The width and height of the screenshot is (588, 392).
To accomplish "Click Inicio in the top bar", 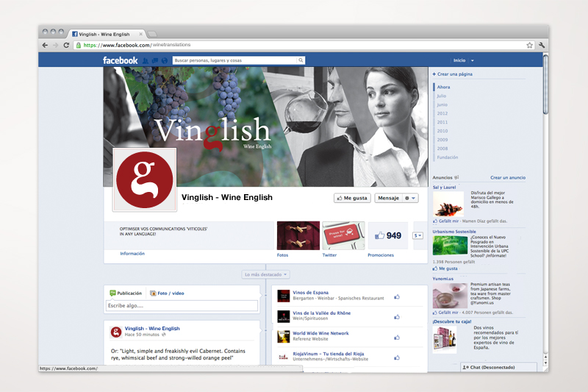I will point(459,60).
